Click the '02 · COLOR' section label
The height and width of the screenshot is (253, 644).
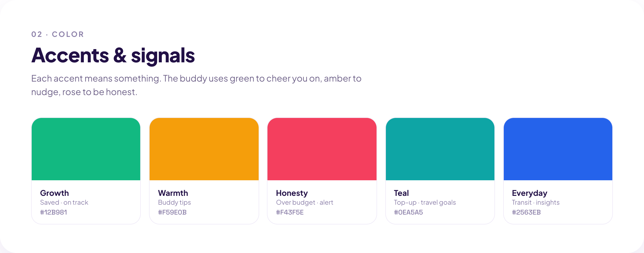point(58,34)
